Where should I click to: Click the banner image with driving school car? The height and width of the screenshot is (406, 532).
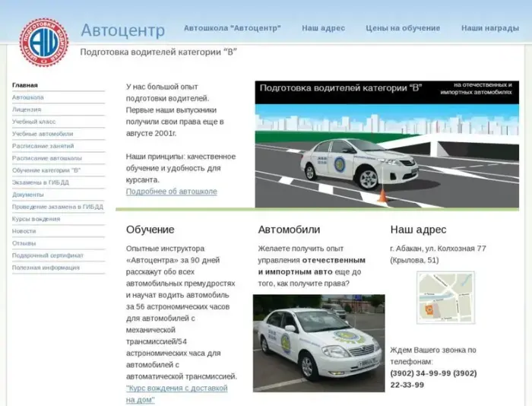point(387,144)
